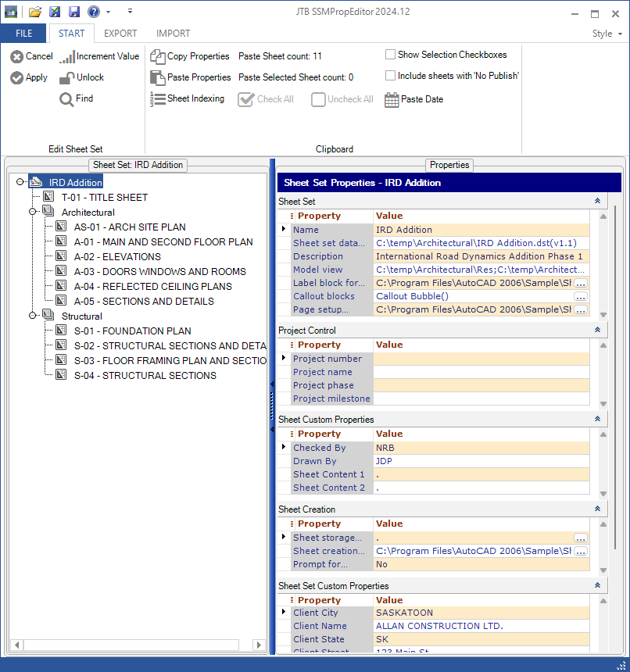Open Sheet Indexing tool
630x672 pixels.
(x=157, y=98)
